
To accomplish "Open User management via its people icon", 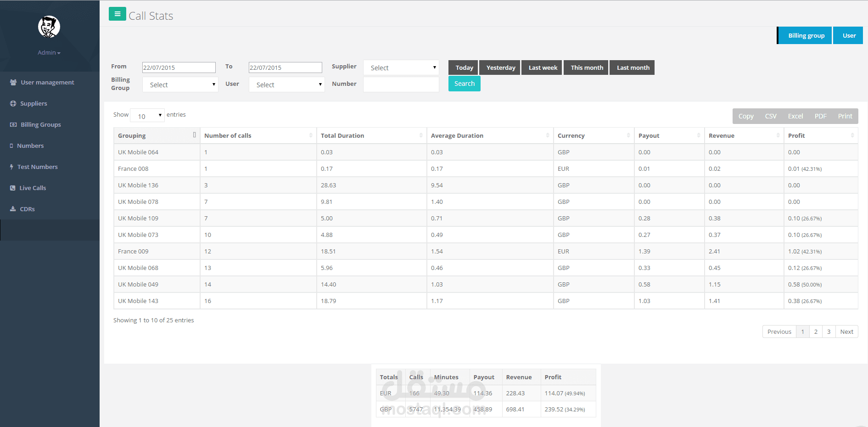I will click(13, 82).
